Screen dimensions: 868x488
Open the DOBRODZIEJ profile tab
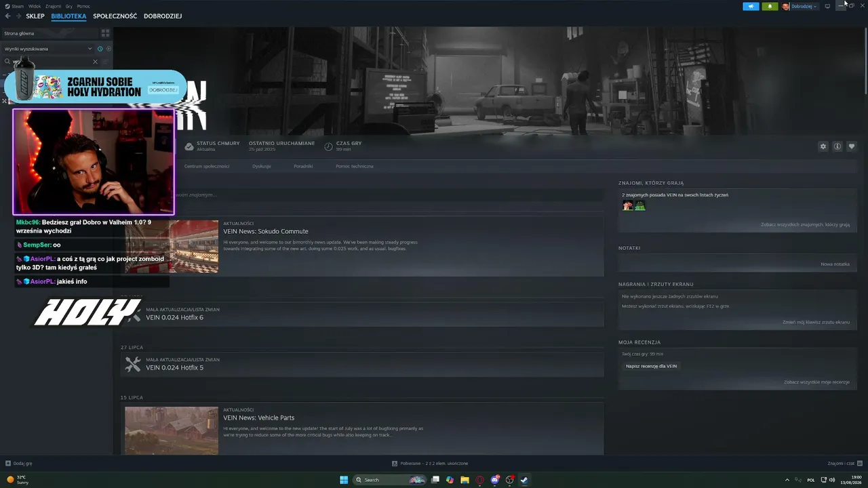[163, 16]
